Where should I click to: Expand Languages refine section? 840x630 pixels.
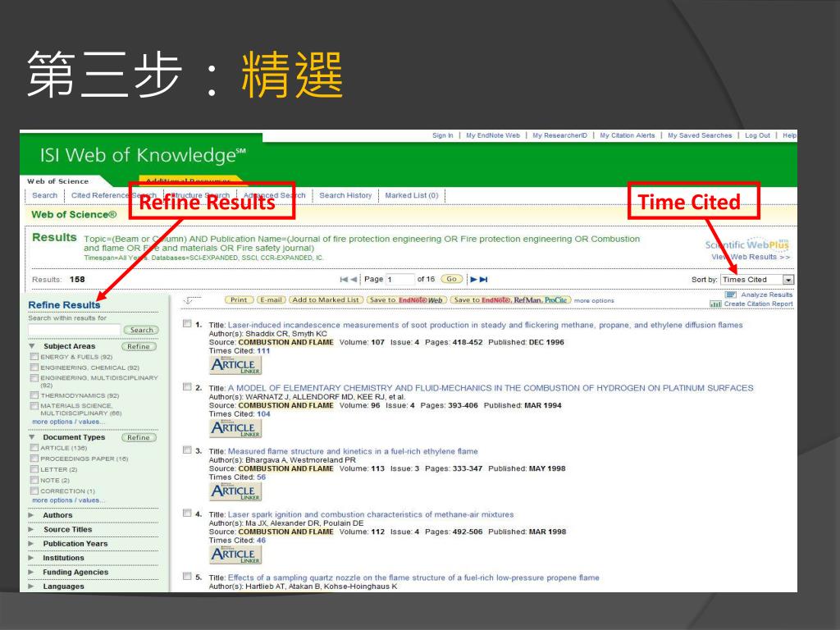click(31, 587)
